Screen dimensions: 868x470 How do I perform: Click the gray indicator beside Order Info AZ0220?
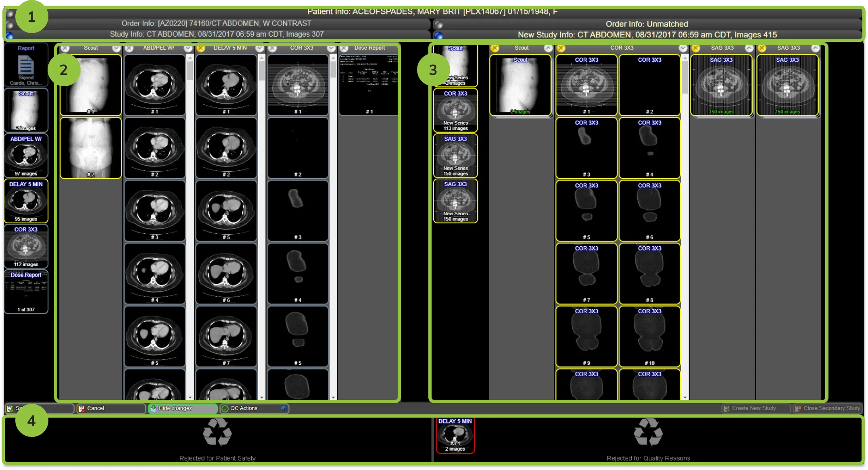click(10, 25)
